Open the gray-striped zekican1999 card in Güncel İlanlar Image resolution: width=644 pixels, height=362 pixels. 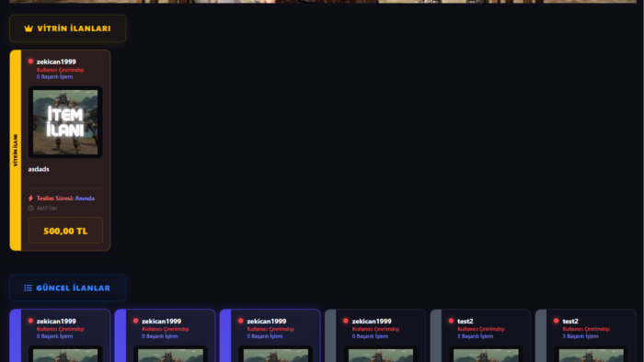[375, 335]
